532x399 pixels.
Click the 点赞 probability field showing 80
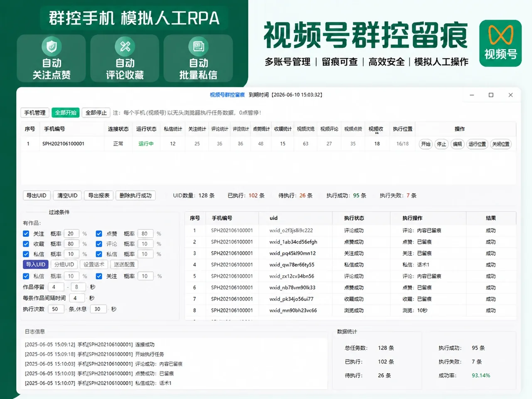point(145,234)
